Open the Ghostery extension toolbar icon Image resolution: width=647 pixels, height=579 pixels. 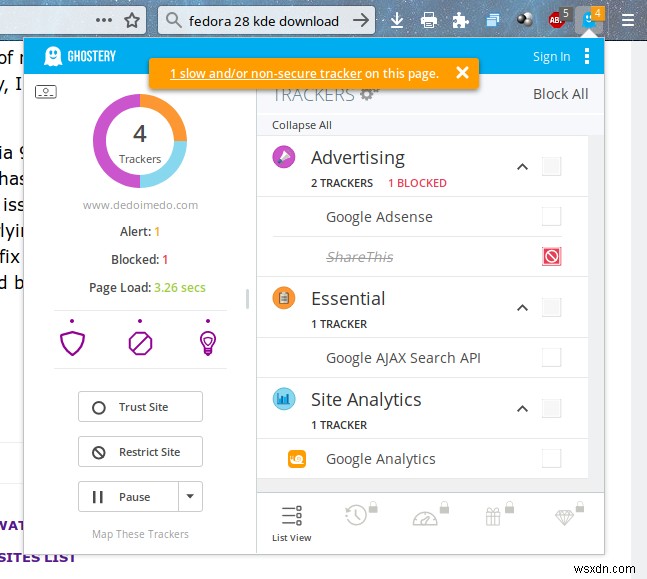click(x=589, y=20)
